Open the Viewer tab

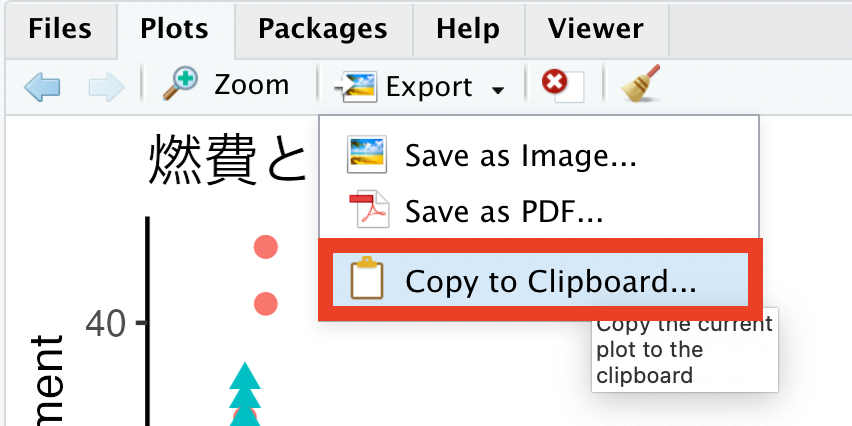tap(596, 29)
